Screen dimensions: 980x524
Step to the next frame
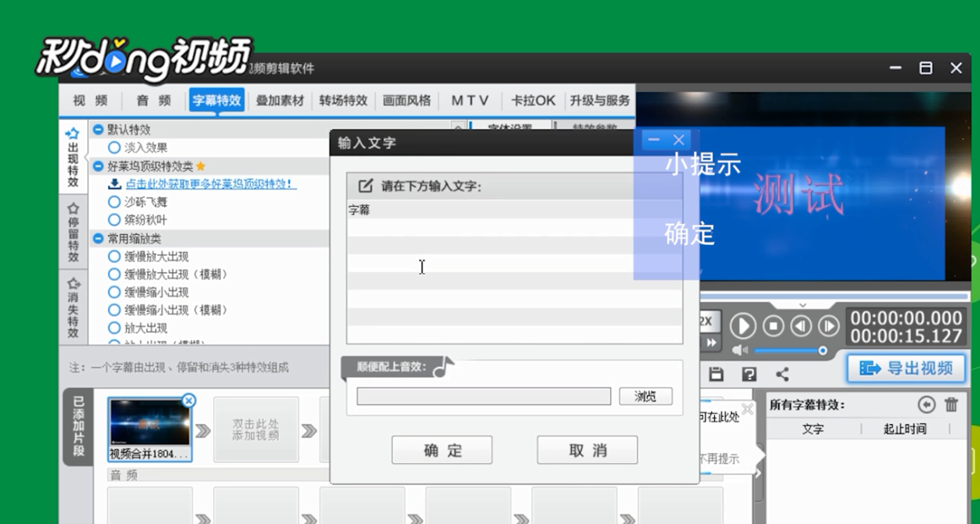[x=829, y=325]
